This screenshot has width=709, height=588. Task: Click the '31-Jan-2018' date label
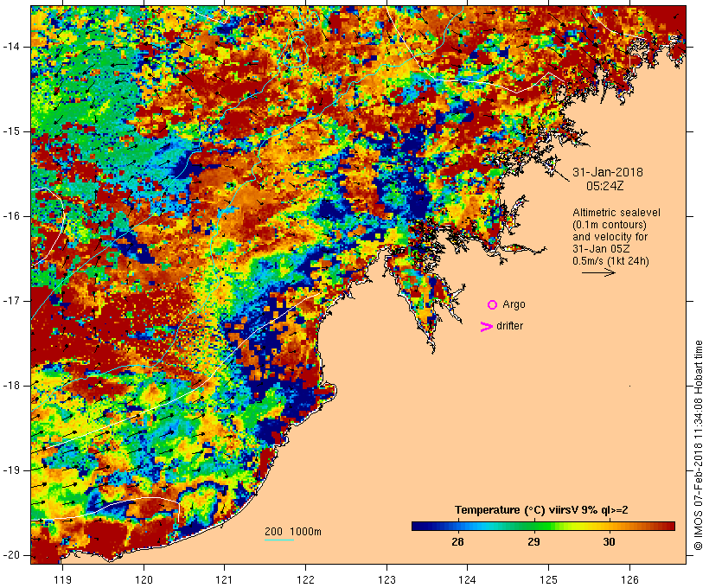click(x=608, y=172)
